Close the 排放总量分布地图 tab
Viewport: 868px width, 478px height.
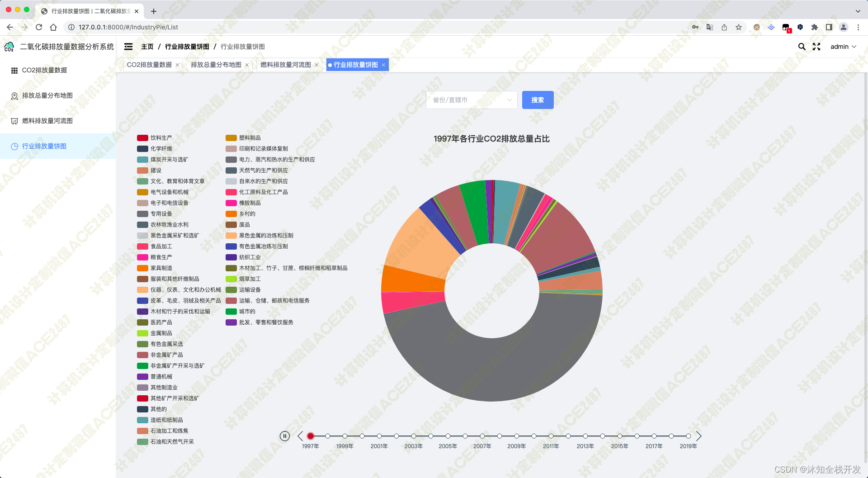click(x=247, y=65)
